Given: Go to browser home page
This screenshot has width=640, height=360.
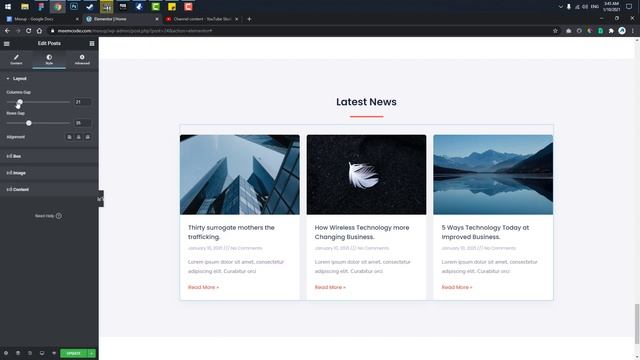Looking at the screenshot, I should click(x=39, y=31).
